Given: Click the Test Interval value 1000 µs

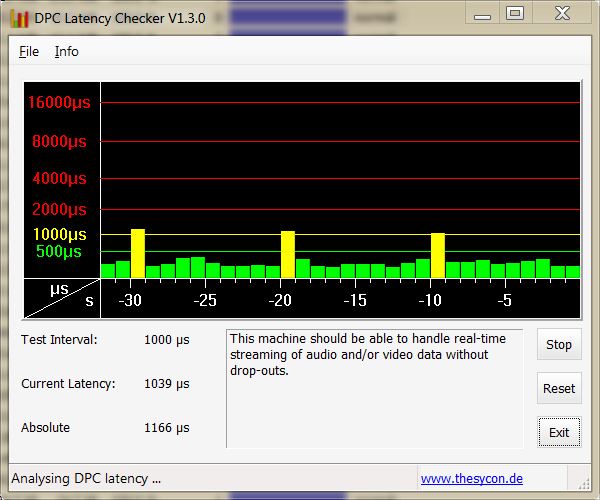Looking at the screenshot, I should pyautogui.click(x=167, y=340).
